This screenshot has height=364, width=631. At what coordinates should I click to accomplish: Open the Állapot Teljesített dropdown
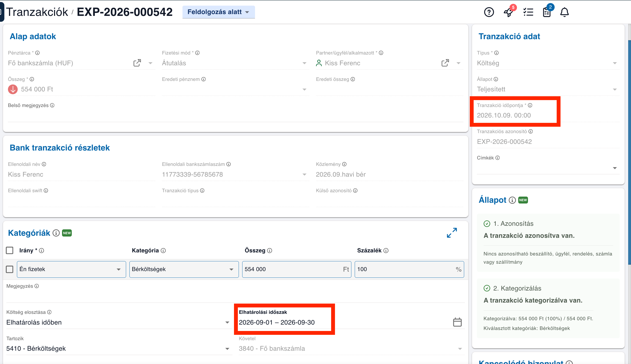coord(548,89)
